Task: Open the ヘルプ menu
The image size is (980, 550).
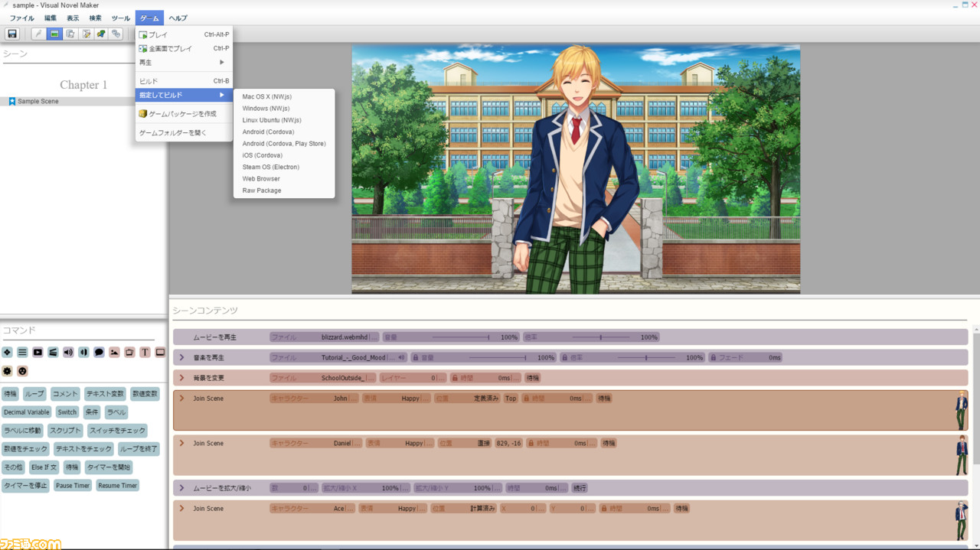Action: [178, 18]
